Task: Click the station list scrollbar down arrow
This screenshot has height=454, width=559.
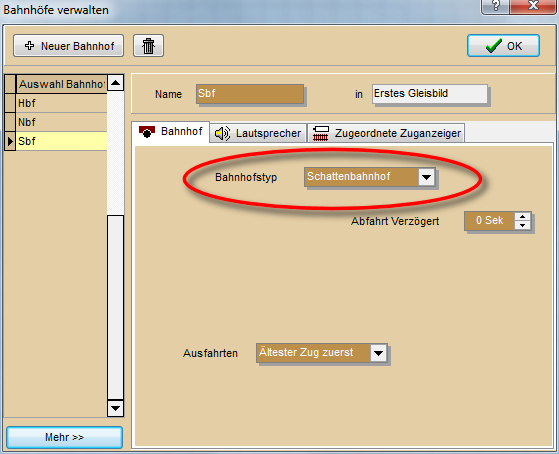Action: (115, 408)
